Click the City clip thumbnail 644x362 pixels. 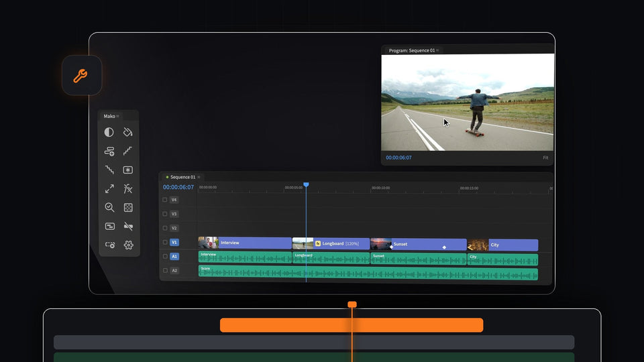478,245
